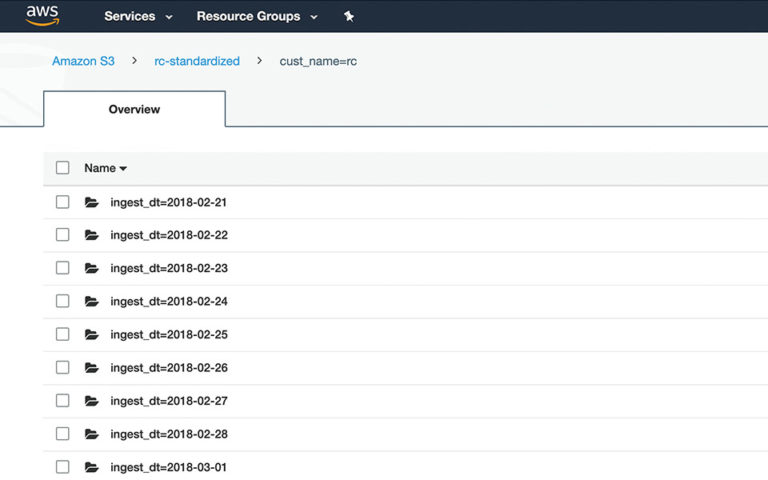This screenshot has width=768, height=480.
Task: Select checkbox beside ingest_dt=2018-02-26
Action: 63,367
